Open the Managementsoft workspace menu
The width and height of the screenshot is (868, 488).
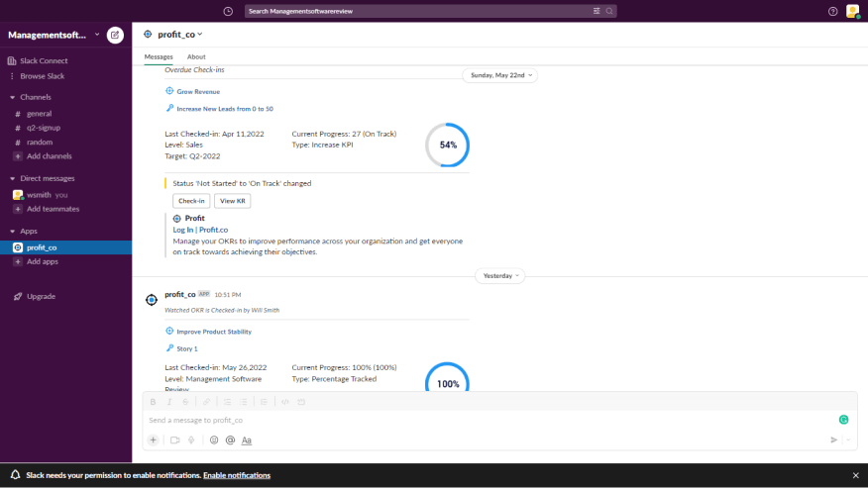(54, 35)
